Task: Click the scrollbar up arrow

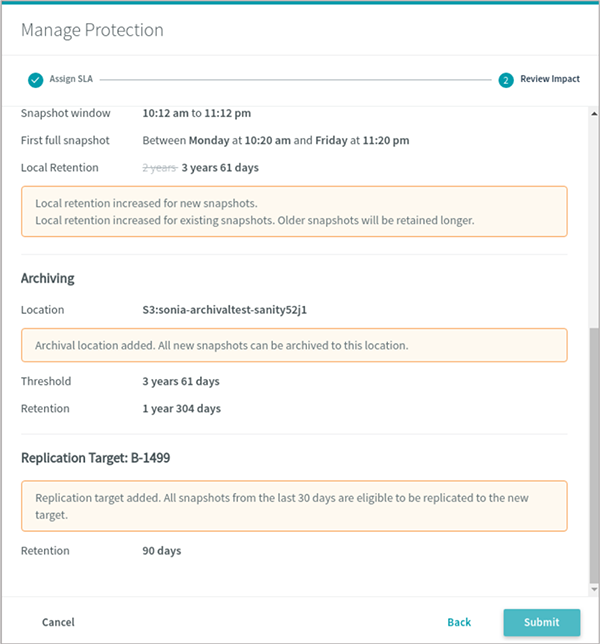Action: (594, 114)
